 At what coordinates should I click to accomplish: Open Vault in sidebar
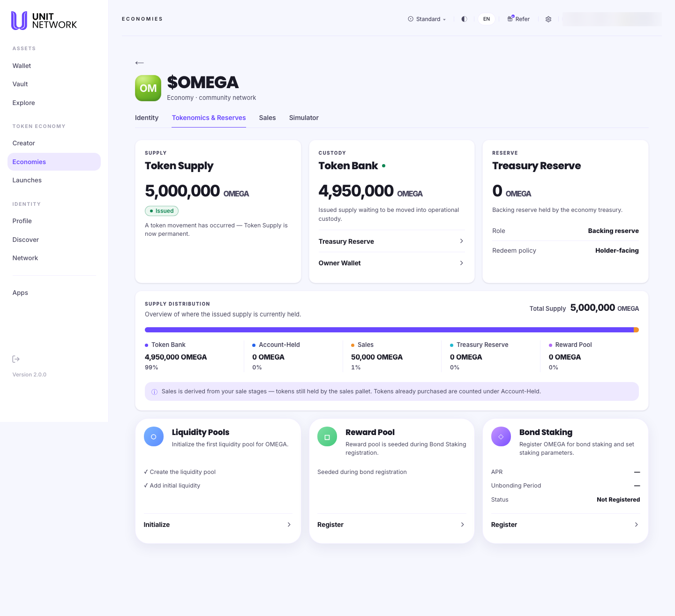[54, 84]
